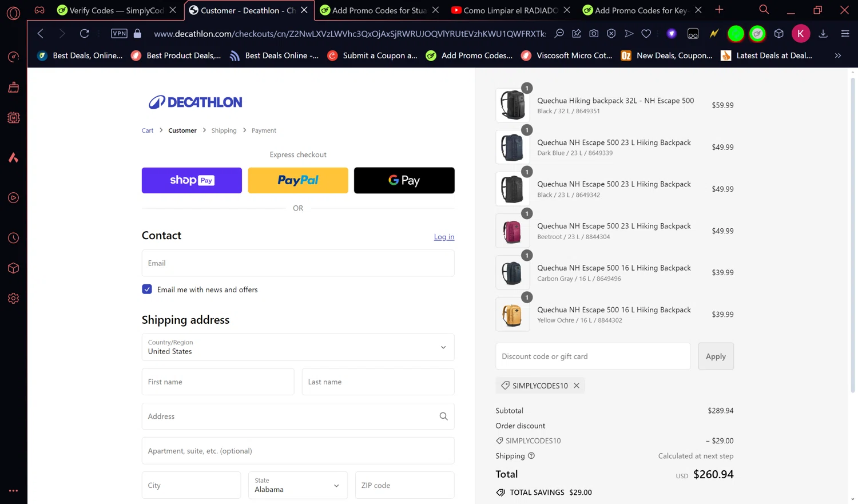Open the Aria AI sidebar icon
The image size is (858, 504).
tap(14, 157)
